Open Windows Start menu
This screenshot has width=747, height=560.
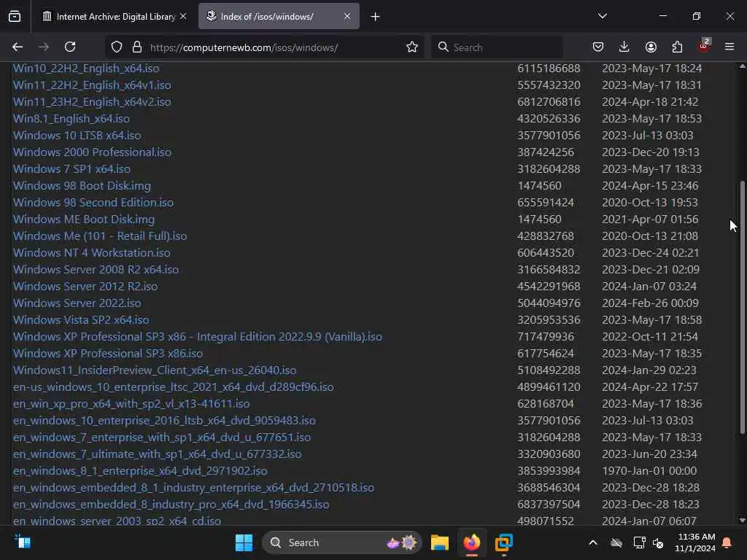coord(244,542)
